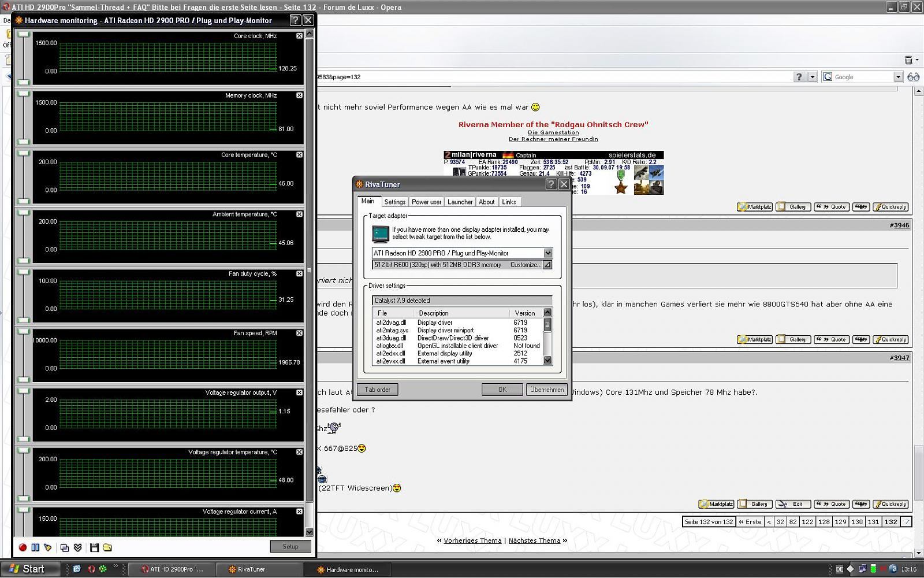Close the Voltage regulator output graph
924x578 pixels.
pos(299,393)
